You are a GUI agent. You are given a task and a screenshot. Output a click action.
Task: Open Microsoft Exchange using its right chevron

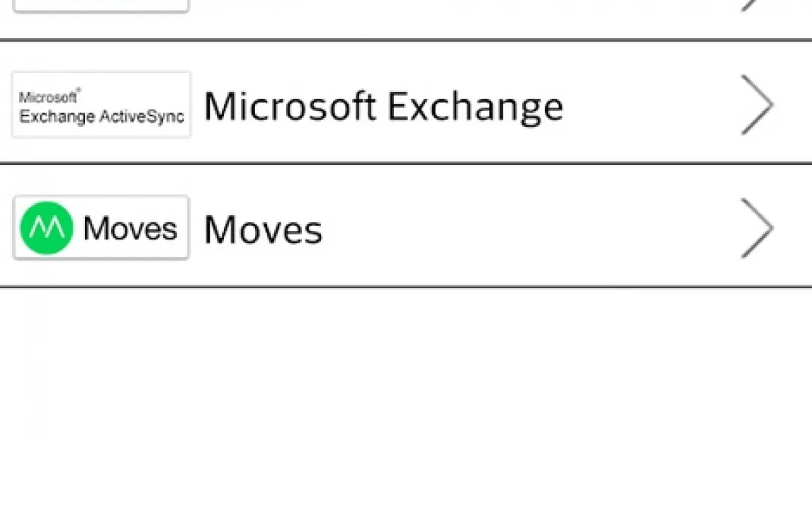(757, 105)
